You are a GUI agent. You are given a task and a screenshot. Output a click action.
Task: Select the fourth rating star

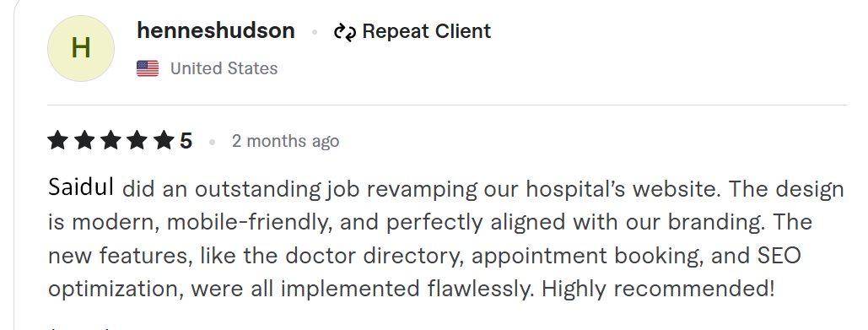[137, 141]
